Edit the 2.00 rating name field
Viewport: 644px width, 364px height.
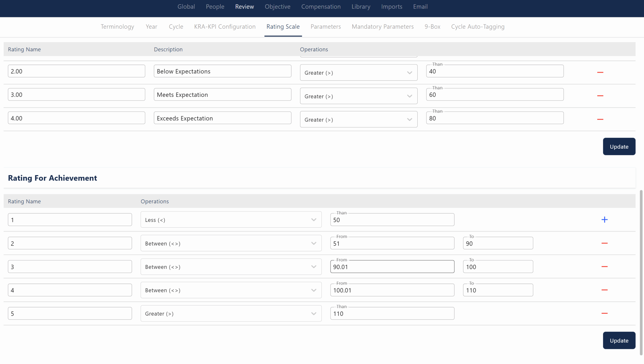tap(76, 71)
